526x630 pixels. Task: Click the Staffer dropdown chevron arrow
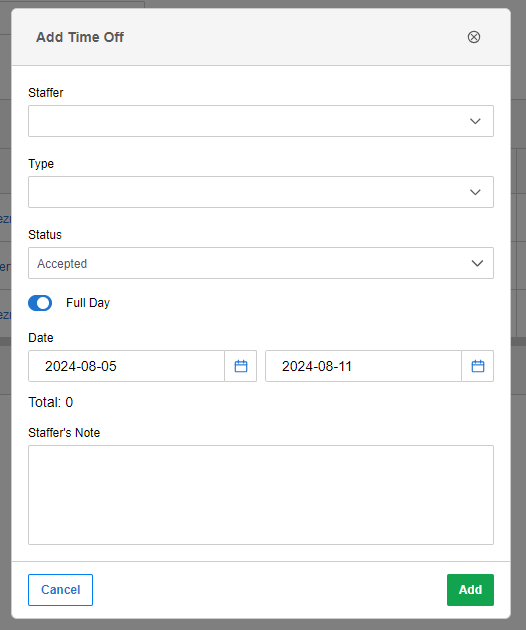(475, 121)
